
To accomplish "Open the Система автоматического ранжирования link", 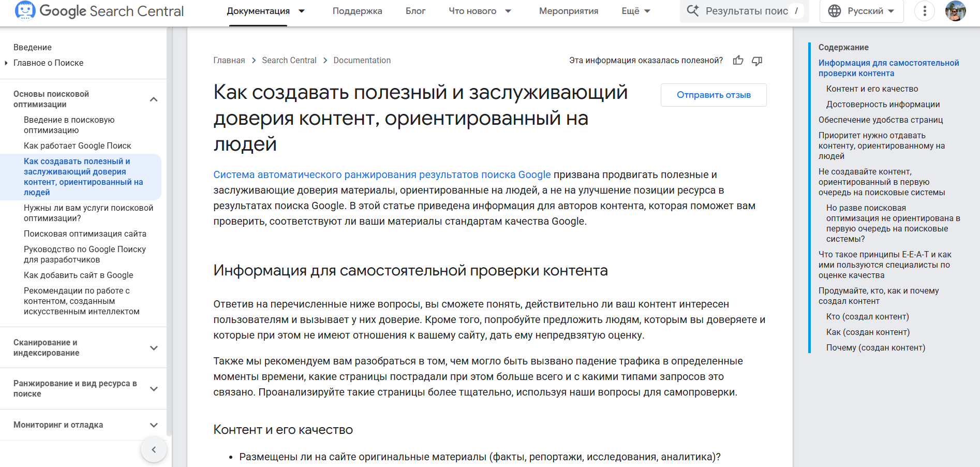I will pos(382,174).
